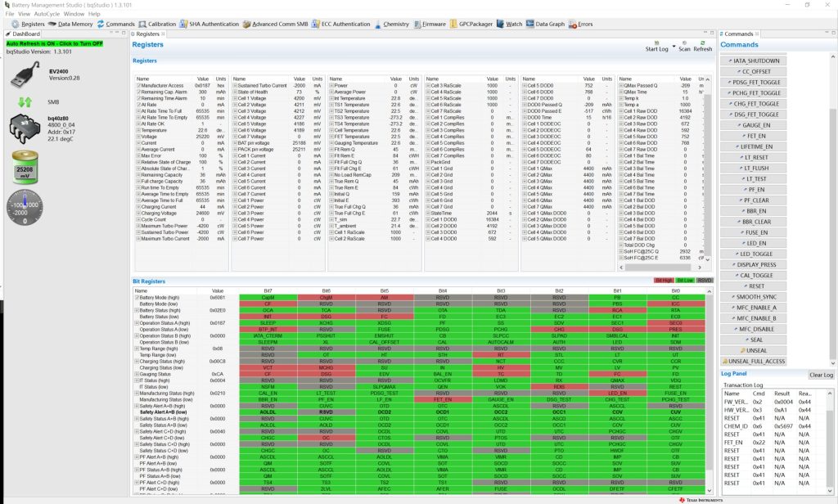
Task: Open GPCPackager from the toolbar
Action: tap(474, 24)
